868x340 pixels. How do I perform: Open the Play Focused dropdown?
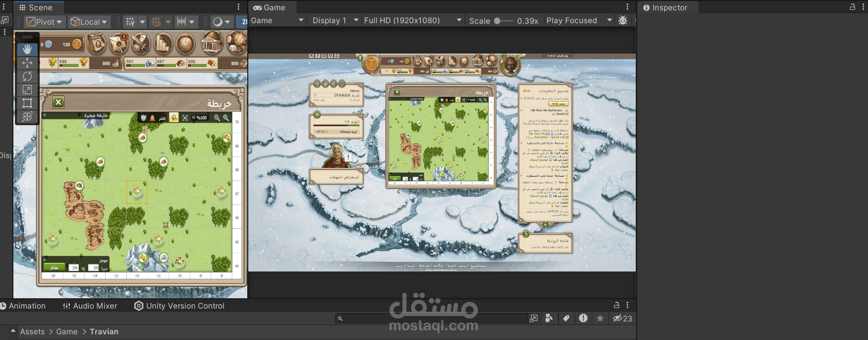click(580, 21)
